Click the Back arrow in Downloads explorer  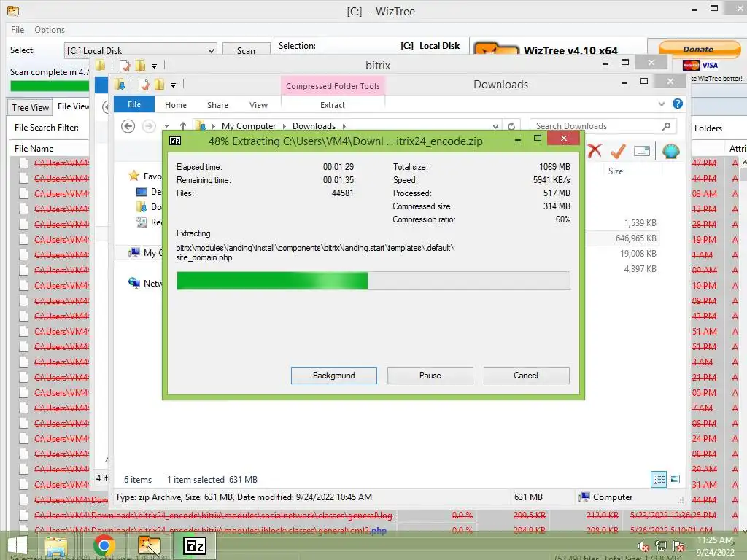(128, 126)
